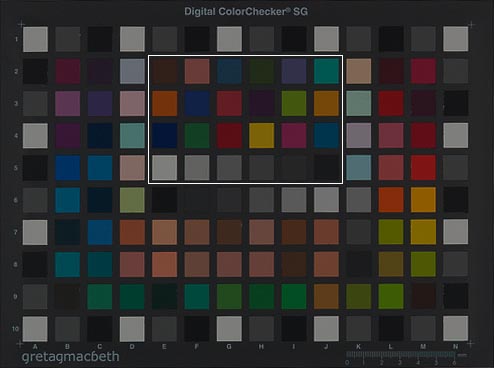Screen dimensions: 494x368
Task: Choose the light blue patch at K5
Action: (x=359, y=168)
